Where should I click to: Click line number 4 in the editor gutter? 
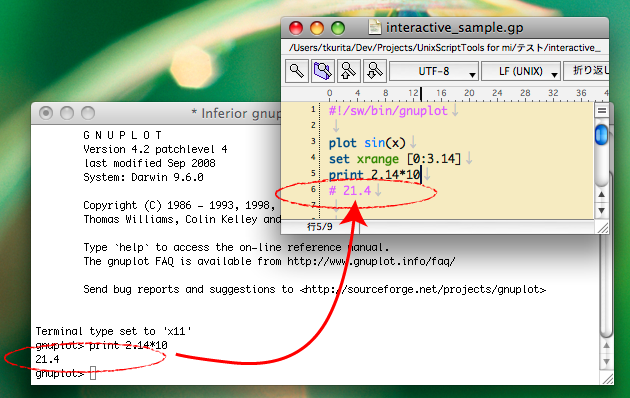pos(313,157)
